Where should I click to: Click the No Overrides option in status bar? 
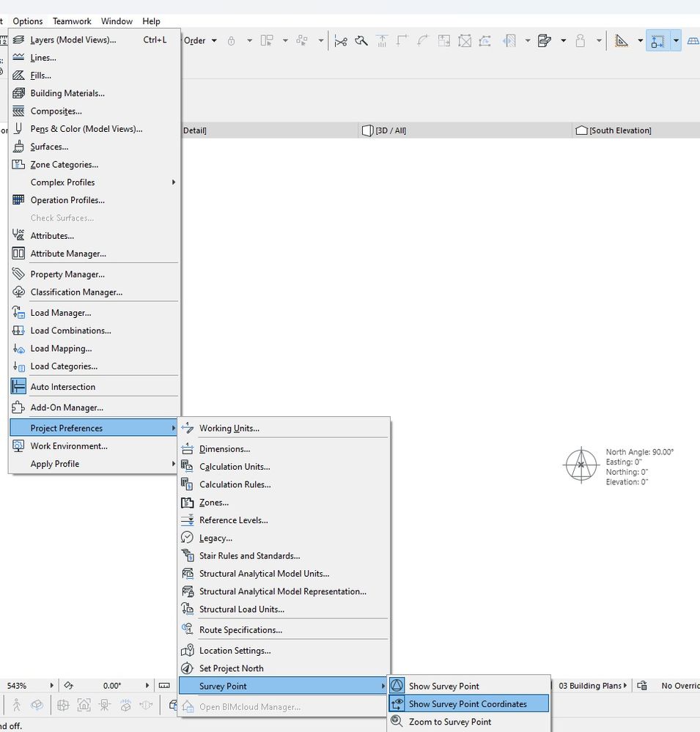pyautogui.click(x=680, y=685)
